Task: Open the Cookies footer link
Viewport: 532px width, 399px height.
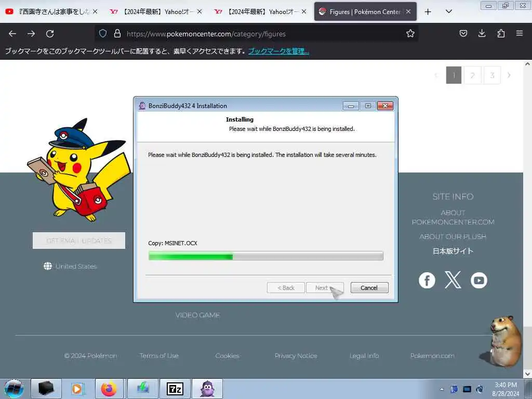Action: [x=228, y=355]
